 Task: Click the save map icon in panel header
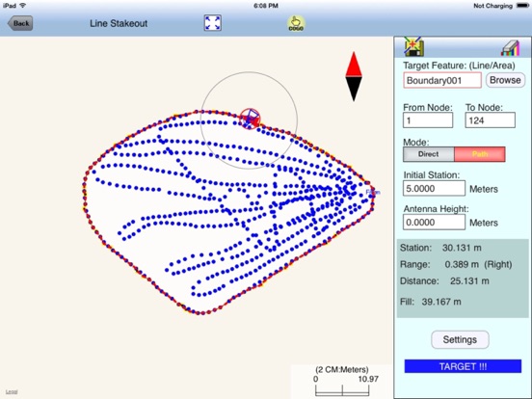point(413,46)
